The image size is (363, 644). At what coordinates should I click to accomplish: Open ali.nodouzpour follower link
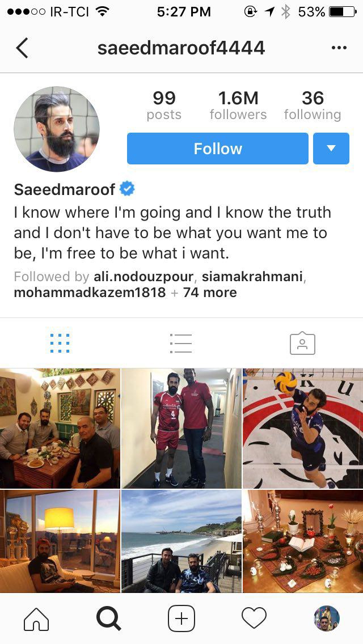143,277
